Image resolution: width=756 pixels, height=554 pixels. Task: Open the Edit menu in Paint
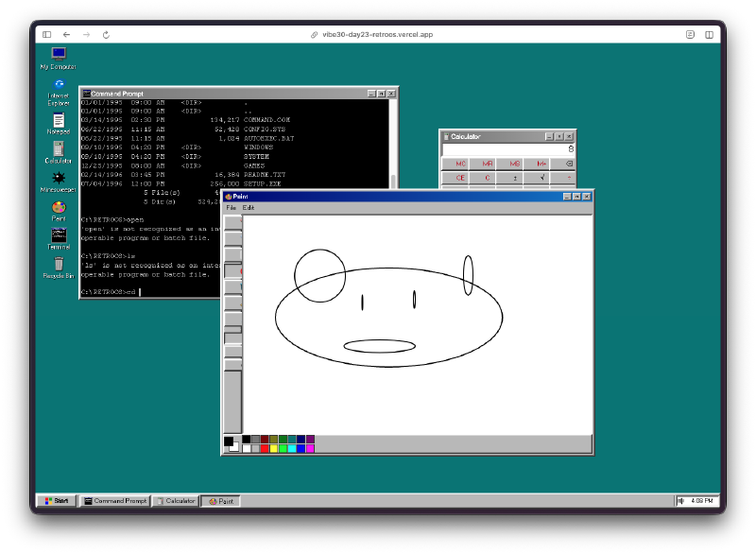pos(248,207)
